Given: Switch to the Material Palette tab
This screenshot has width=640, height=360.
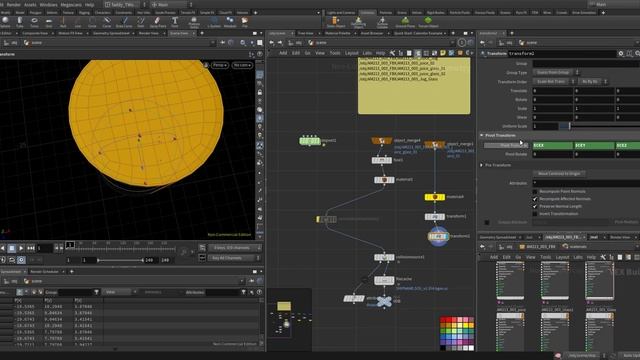Looking at the screenshot, I should click(x=338, y=33).
